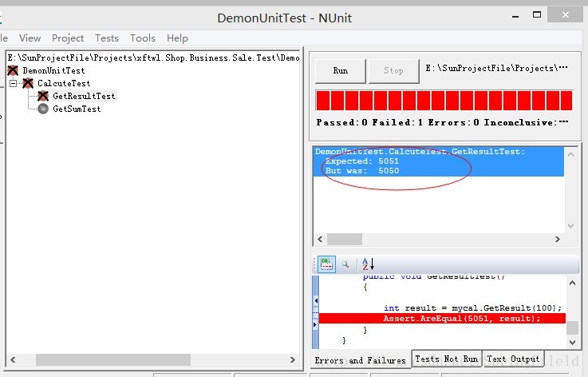Select the DemonUnitTest root node
The image size is (588, 377).
53,70
